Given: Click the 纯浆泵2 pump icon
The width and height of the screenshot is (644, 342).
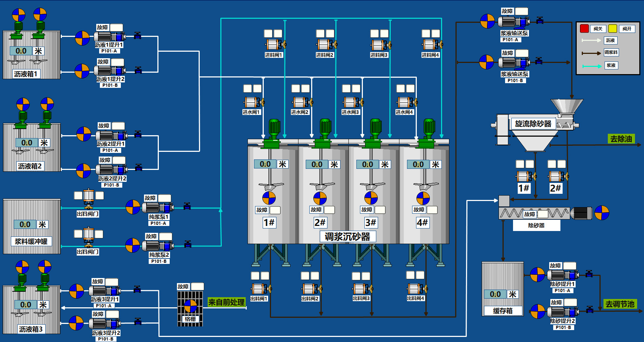Looking at the screenshot, I should pos(158,246).
